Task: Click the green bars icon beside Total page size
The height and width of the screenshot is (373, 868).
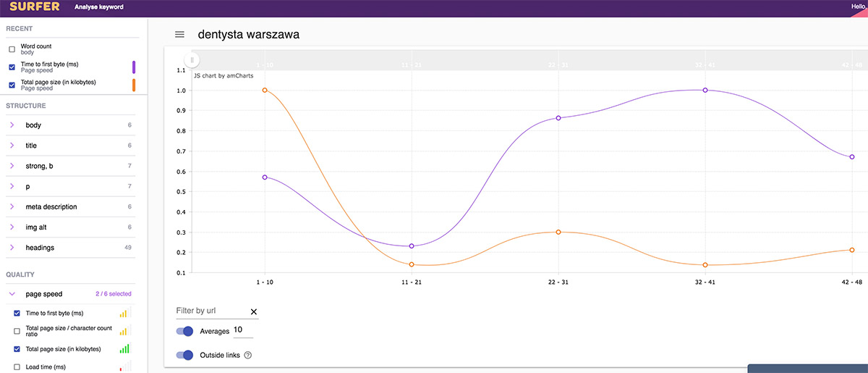Action: [124, 349]
